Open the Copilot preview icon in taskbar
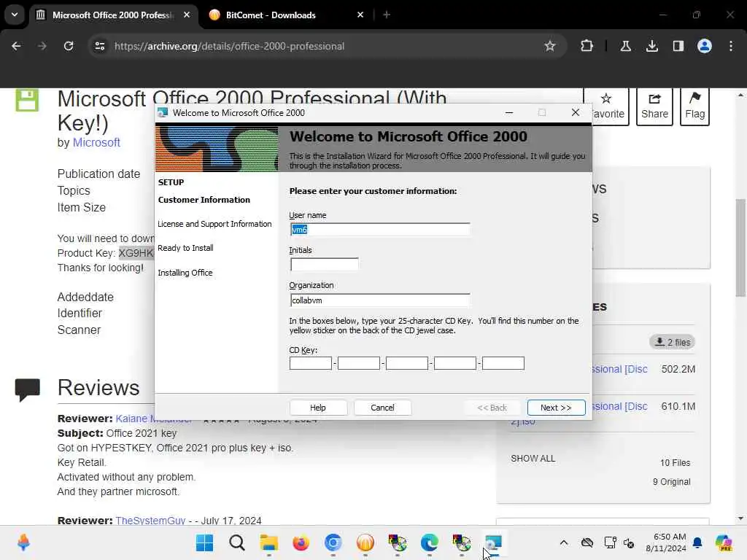Screen dimensions: 747x560 click(724, 542)
